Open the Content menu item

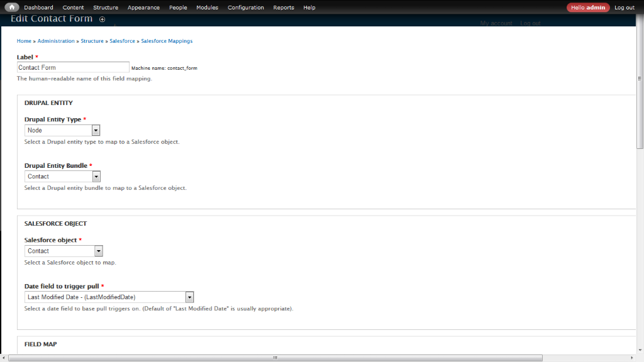click(73, 8)
